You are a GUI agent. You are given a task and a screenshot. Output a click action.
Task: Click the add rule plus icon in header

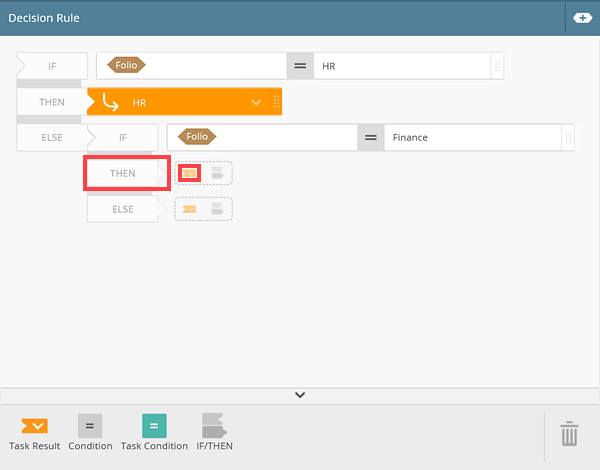[582, 18]
